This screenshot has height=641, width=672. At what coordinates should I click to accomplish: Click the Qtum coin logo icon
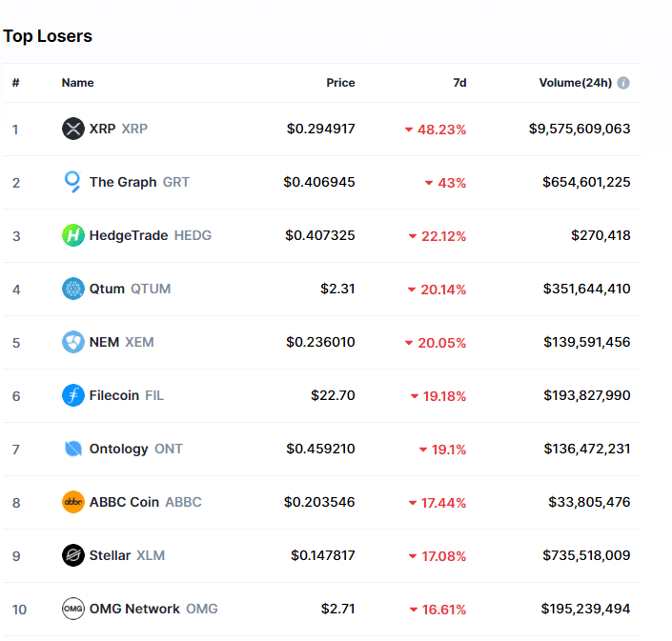point(73,289)
